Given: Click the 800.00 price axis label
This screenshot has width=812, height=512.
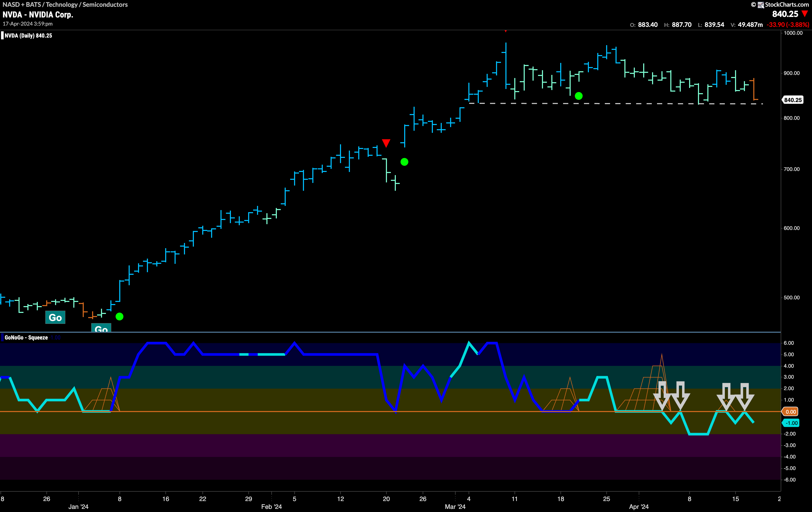Looking at the screenshot, I should [791, 118].
